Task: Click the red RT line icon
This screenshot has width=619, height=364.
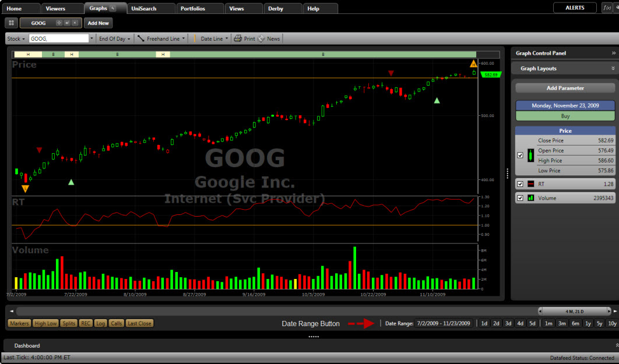Action: point(531,184)
